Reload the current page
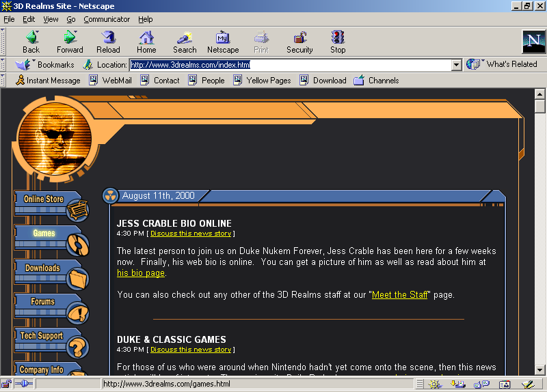 pos(108,42)
